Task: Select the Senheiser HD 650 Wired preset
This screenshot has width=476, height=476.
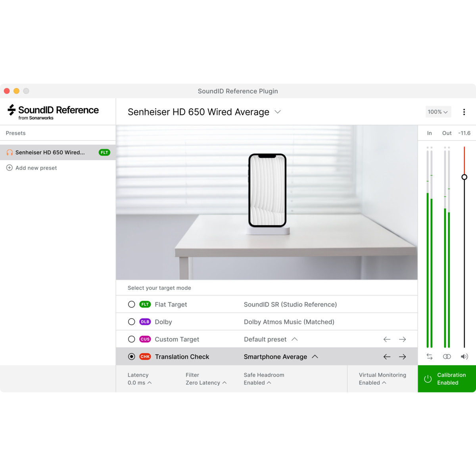Action: tap(50, 152)
